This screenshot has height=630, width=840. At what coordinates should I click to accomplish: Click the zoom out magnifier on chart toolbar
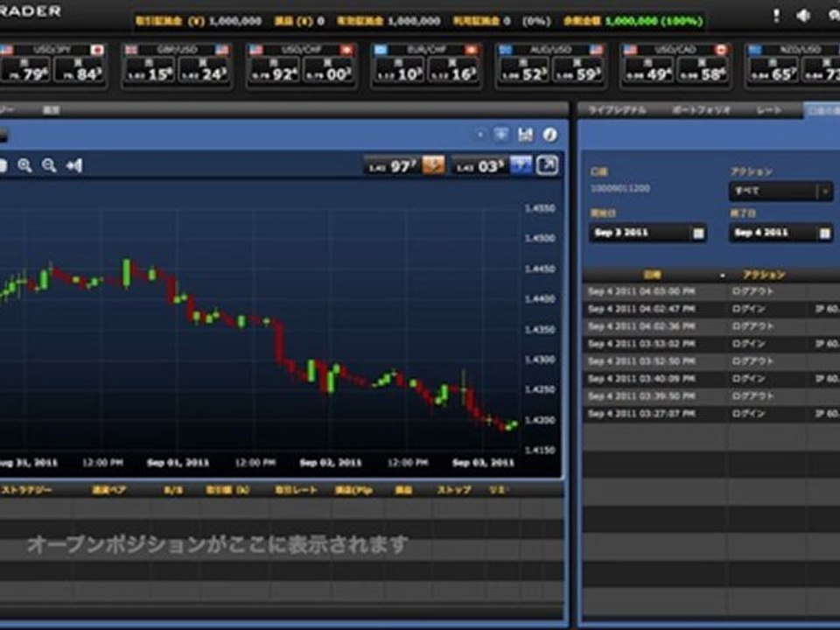click(x=49, y=165)
